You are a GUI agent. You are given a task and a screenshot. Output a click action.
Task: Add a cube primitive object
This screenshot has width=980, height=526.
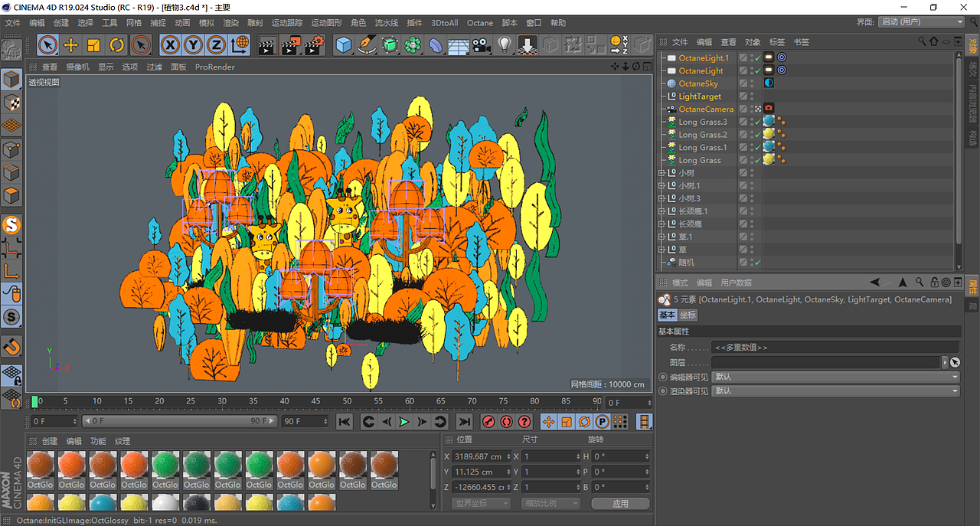(344, 45)
